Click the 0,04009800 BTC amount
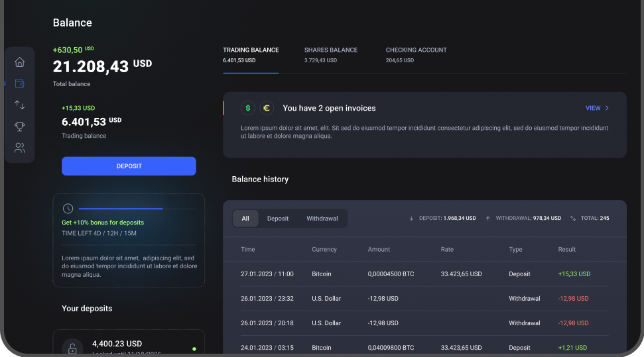This screenshot has height=357, width=644. pos(391,348)
